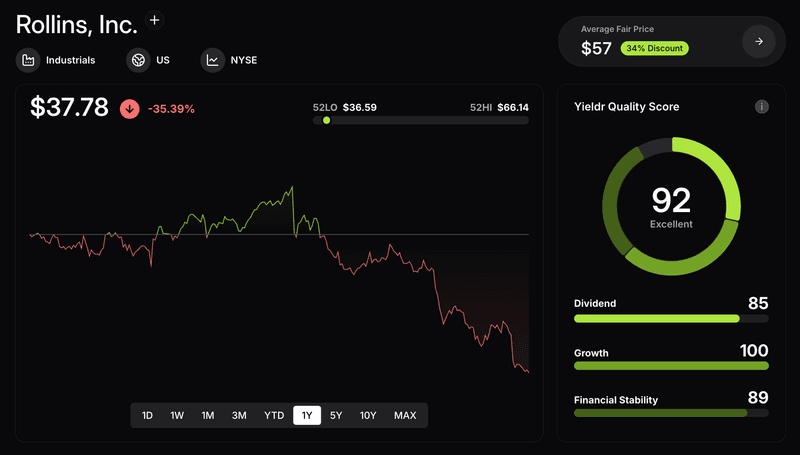Click the Financial Stability value 89

click(x=758, y=397)
